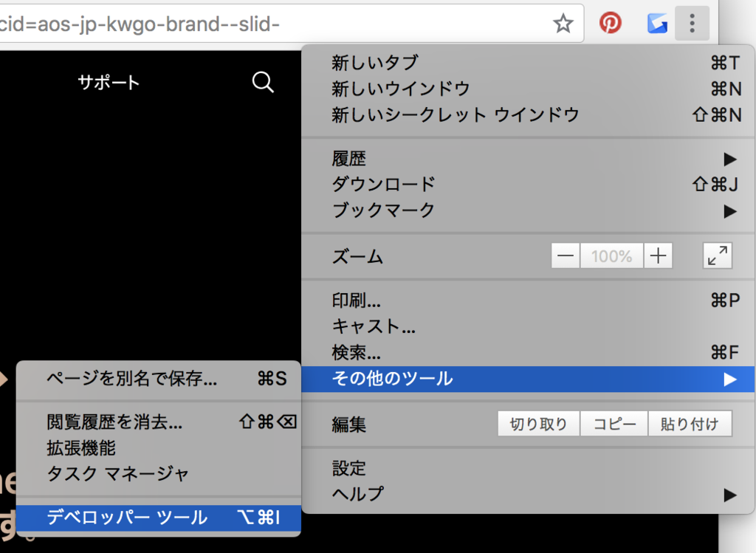Choose キャスト... menu item
This screenshot has width=756, height=553.
click(x=528, y=326)
